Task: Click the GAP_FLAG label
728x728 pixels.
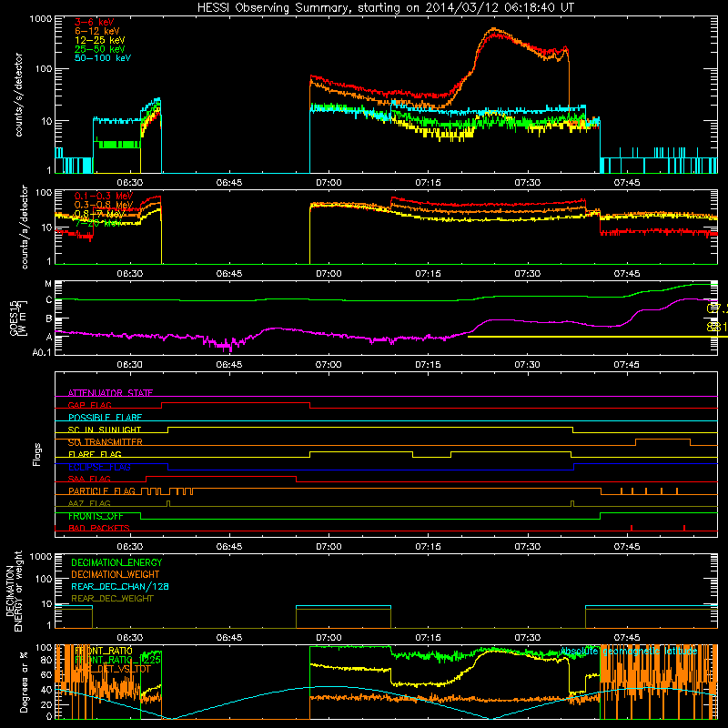Action: pos(89,405)
